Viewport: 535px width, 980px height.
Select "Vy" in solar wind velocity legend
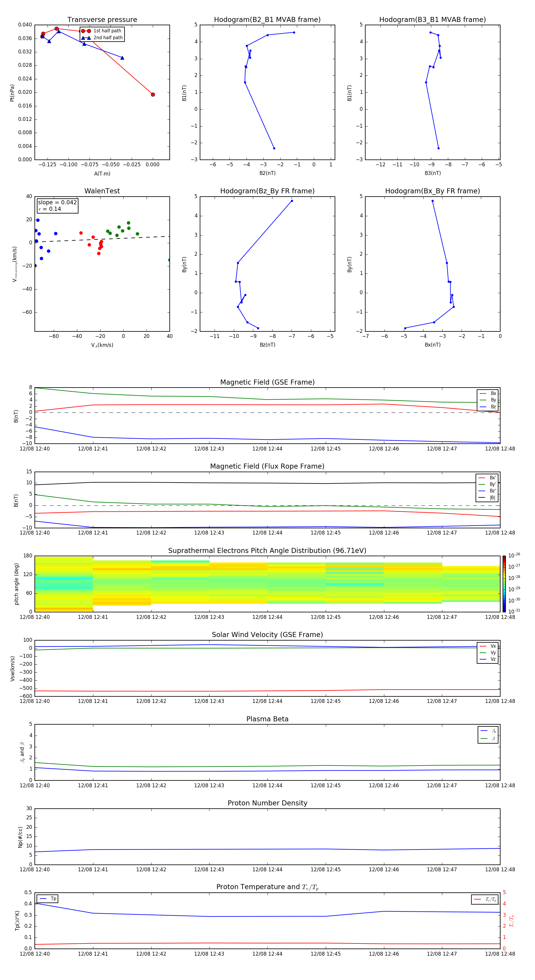488,653
